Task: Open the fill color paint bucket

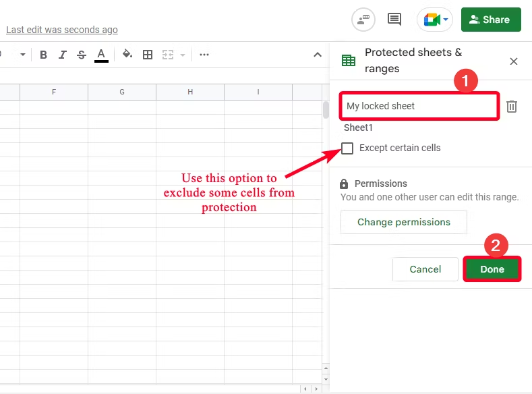Action: click(127, 55)
